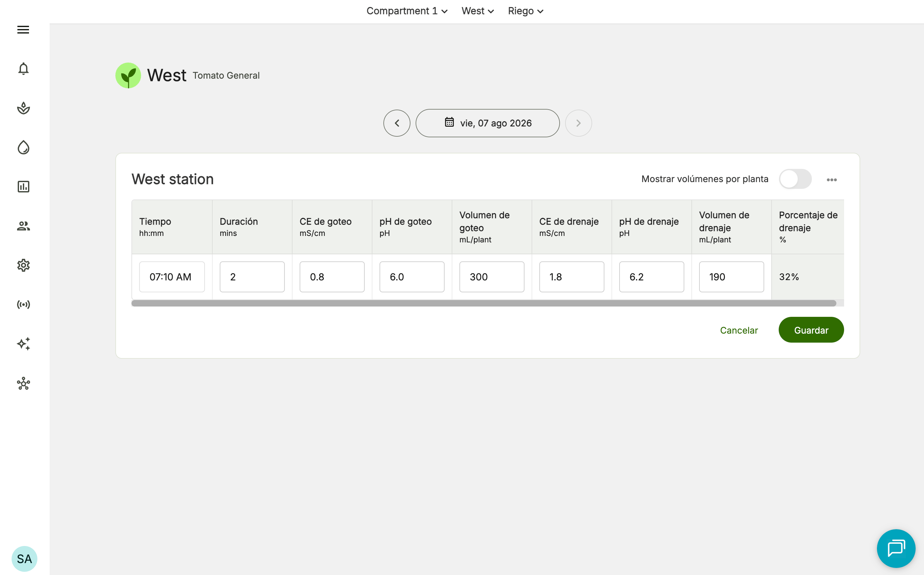924x575 pixels.
Task: Edit pH de goteo field 6.0
Action: point(412,277)
